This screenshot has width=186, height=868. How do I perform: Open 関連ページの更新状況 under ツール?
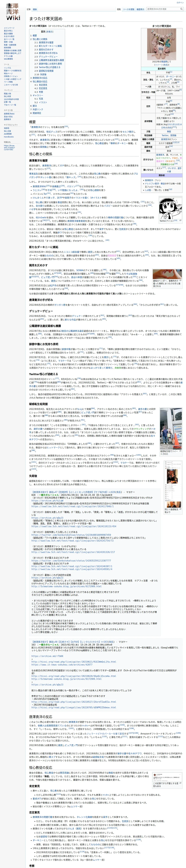[x=12, y=70]
